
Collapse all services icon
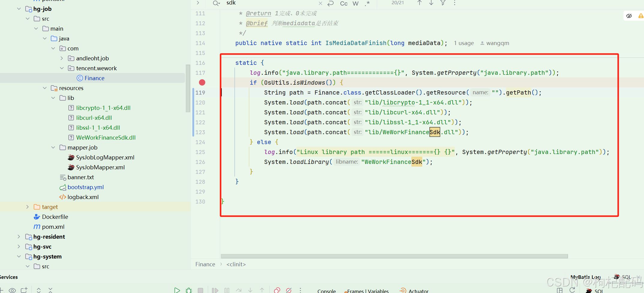[50, 290]
